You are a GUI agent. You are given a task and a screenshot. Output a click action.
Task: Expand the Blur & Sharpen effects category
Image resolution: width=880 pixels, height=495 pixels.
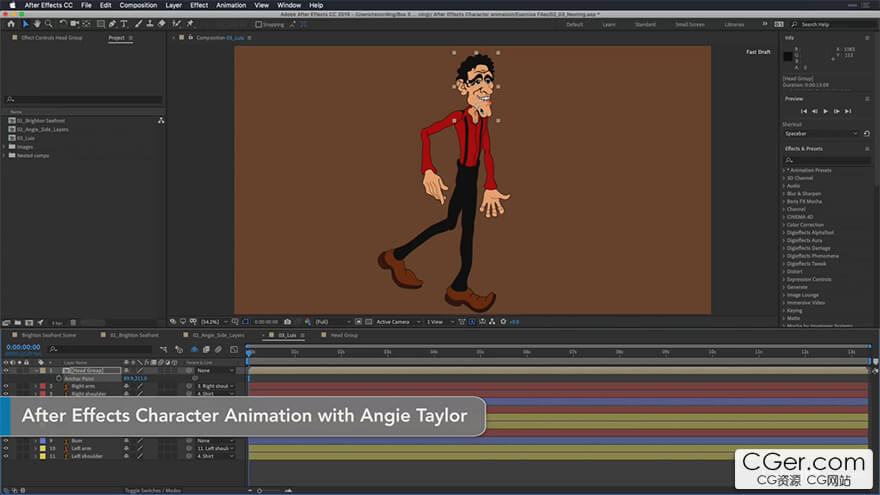tap(784, 194)
